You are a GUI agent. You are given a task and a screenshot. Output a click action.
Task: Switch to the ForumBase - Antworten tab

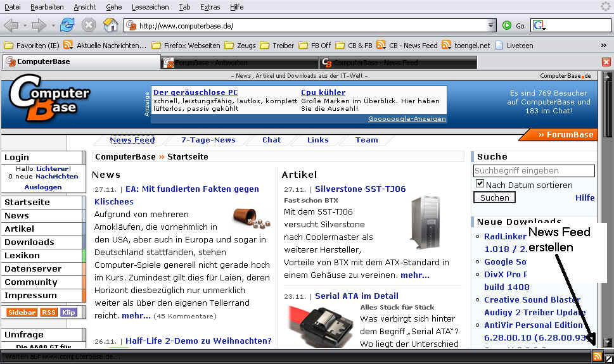click(240, 63)
